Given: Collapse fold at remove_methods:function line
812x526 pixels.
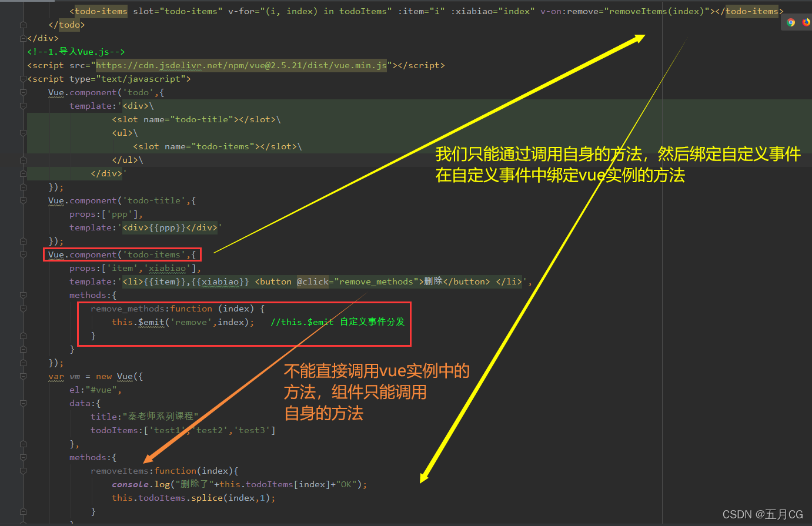Looking at the screenshot, I should pyautogui.click(x=23, y=309).
